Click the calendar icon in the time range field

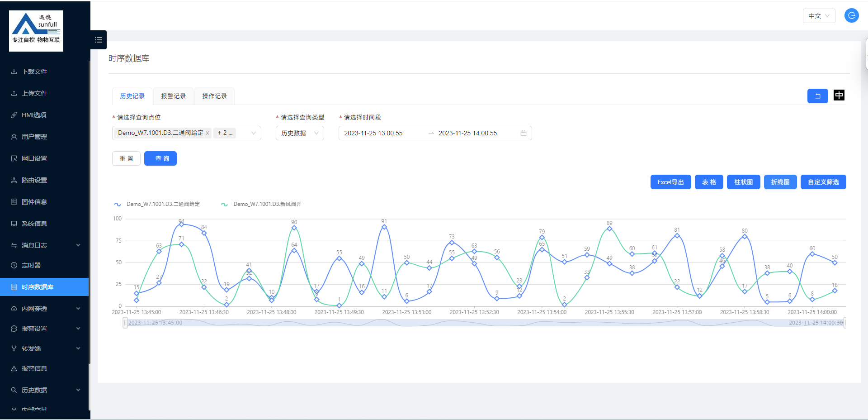(523, 133)
